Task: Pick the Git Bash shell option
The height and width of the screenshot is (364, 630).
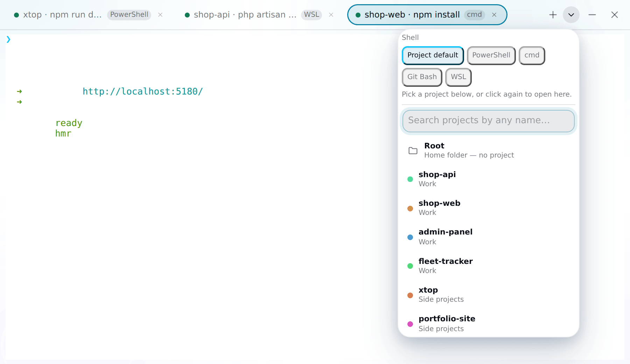Action: click(x=422, y=77)
